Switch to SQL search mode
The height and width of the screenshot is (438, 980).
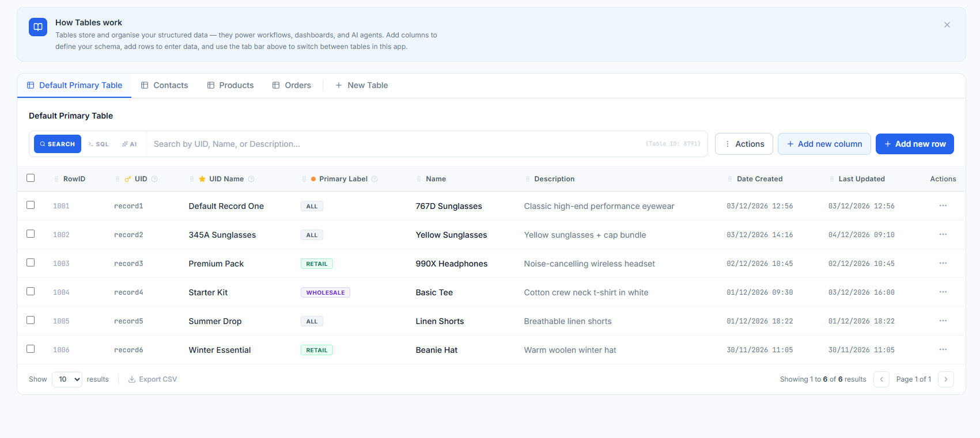[99, 144]
